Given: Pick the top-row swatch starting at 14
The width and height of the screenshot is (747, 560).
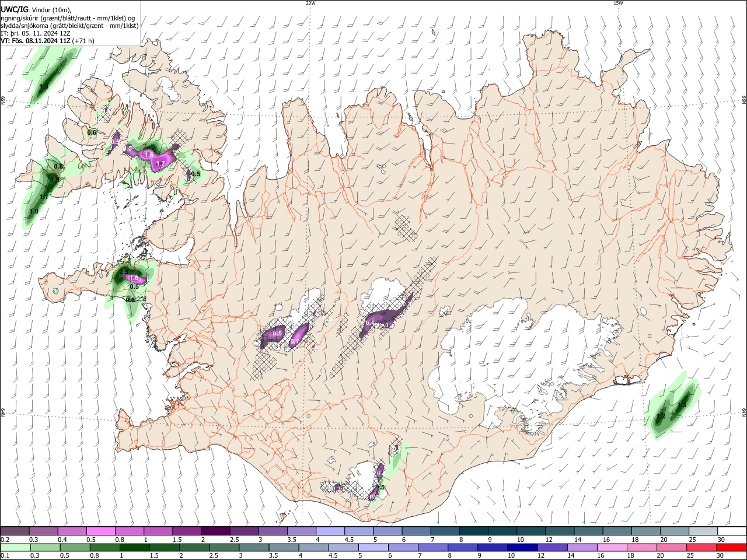Looking at the screenshot, I should [x=588, y=531].
